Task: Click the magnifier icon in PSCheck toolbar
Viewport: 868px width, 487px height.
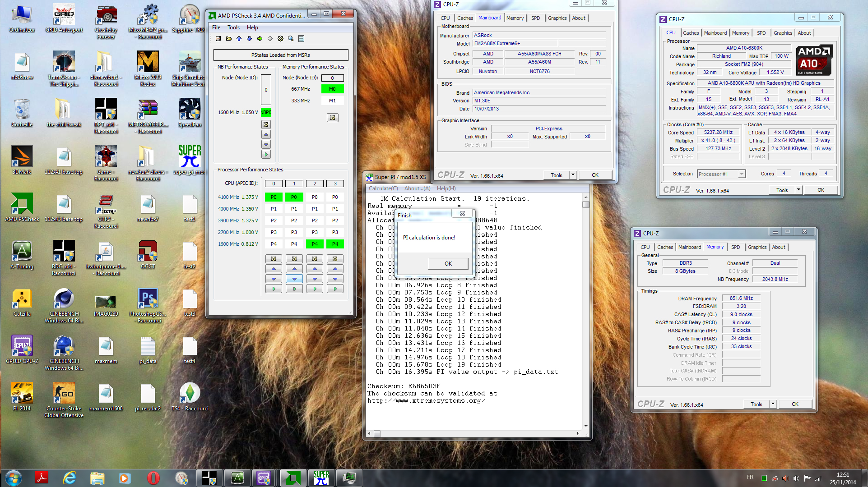Action: (291, 39)
